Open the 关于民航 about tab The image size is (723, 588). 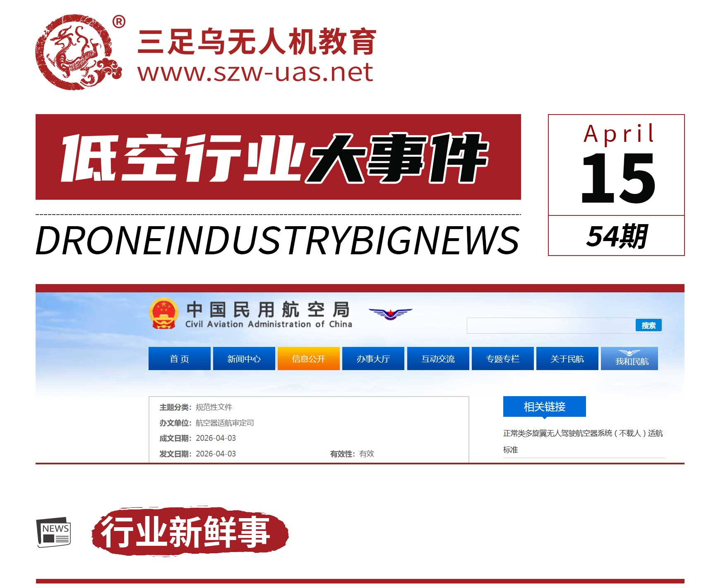pos(567,359)
